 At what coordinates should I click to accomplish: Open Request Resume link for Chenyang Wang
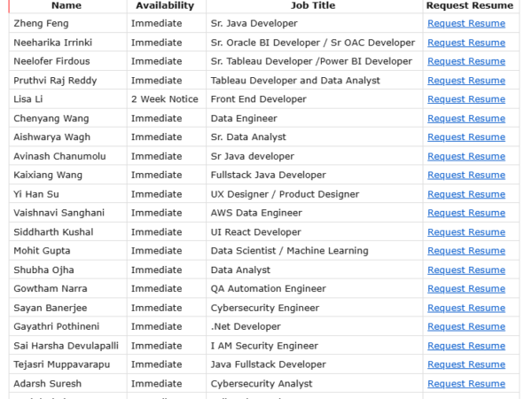[466, 119]
